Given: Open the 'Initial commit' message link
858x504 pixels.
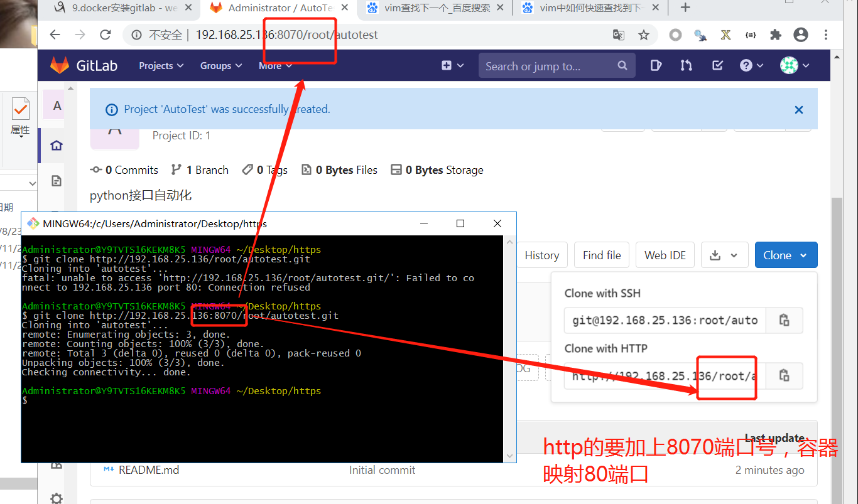Looking at the screenshot, I should pos(382,469).
